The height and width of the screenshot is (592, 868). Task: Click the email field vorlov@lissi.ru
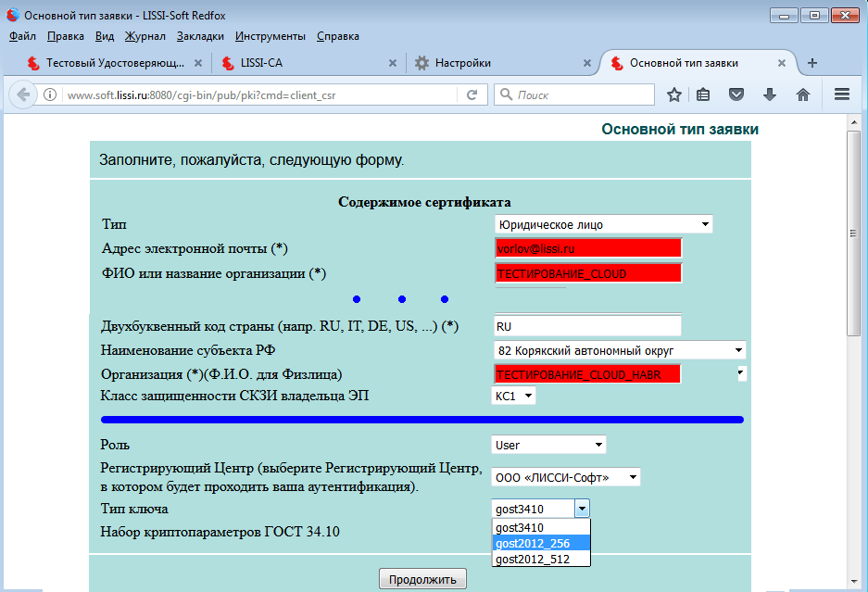pyautogui.click(x=588, y=248)
